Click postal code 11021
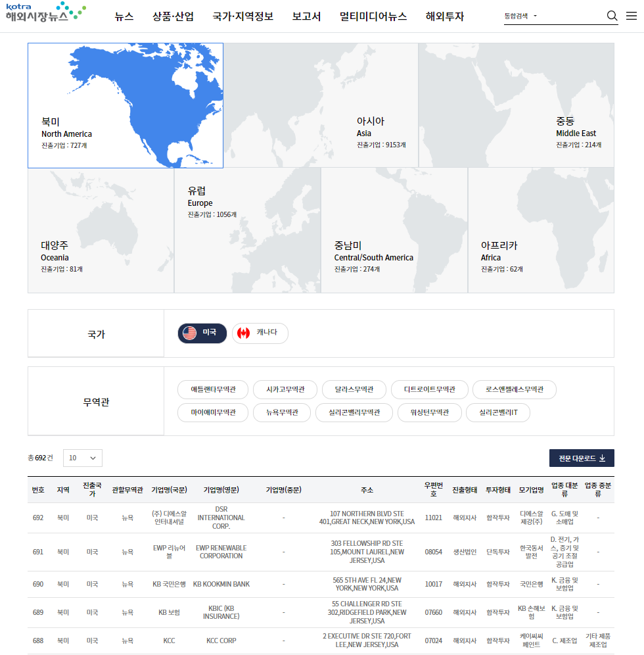The width and height of the screenshot is (644, 655). point(433,518)
